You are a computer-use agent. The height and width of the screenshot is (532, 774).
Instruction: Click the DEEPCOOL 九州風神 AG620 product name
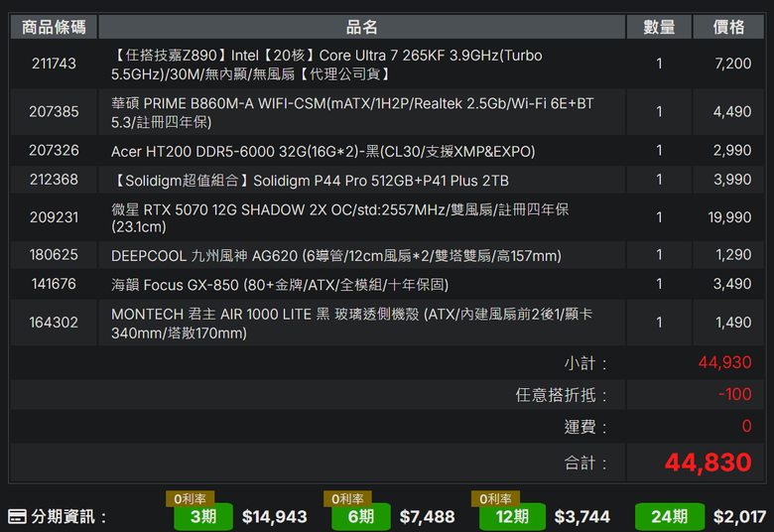click(336, 256)
